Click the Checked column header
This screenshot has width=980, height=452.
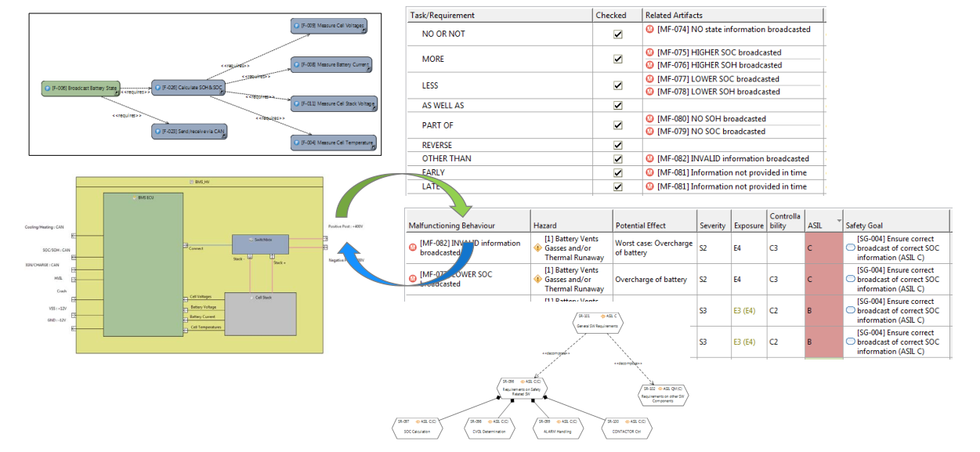coord(617,15)
